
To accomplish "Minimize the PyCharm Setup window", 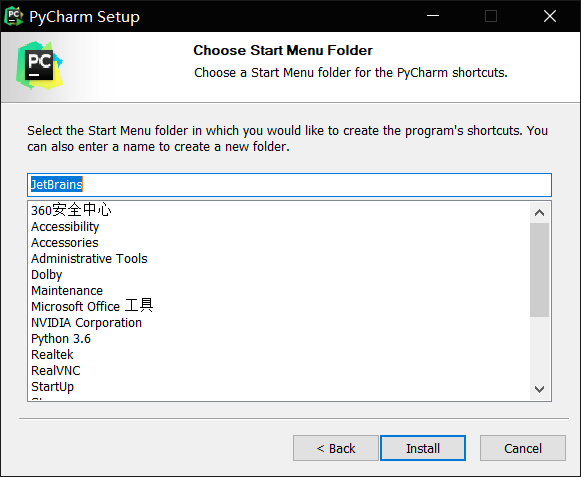I will 433,16.
